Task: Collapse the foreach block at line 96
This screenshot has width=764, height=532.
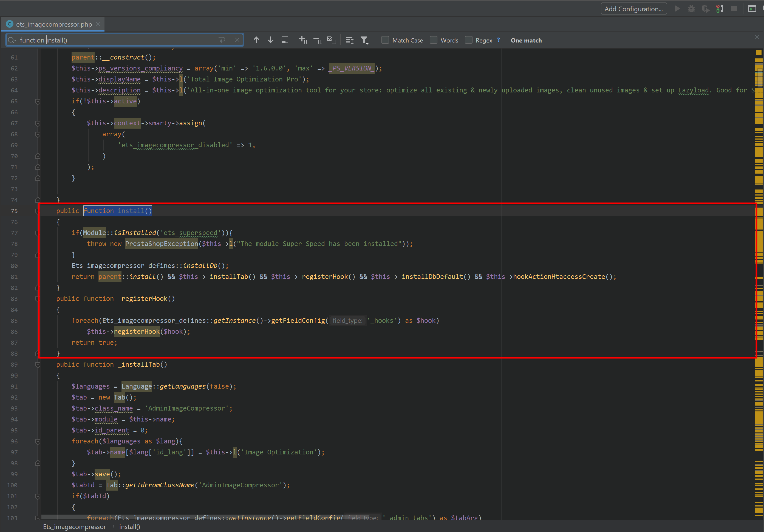Action: (38, 441)
